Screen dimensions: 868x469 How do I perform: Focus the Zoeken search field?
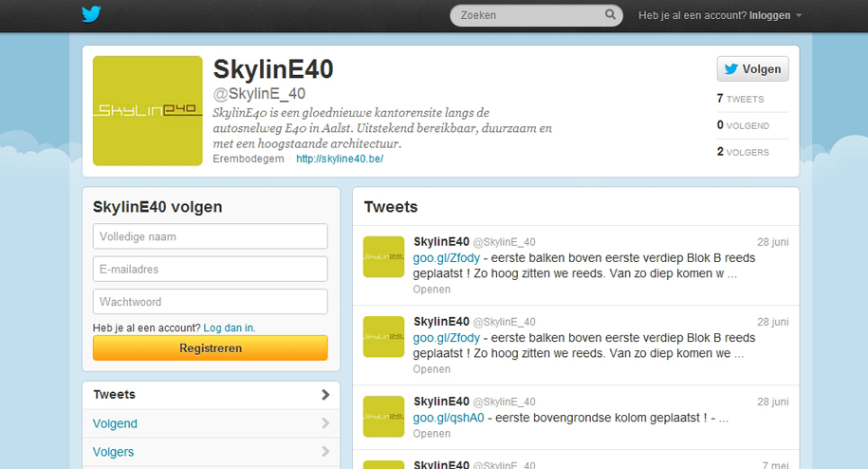[x=536, y=15]
